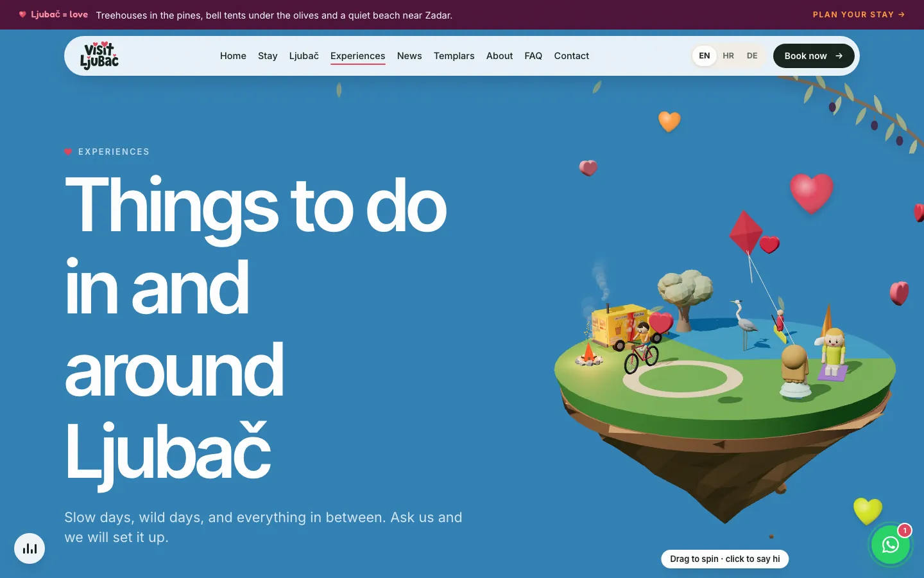Click the Visit Ljubač logo
Screen dimensions: 924x578
(x=99, y=56)
